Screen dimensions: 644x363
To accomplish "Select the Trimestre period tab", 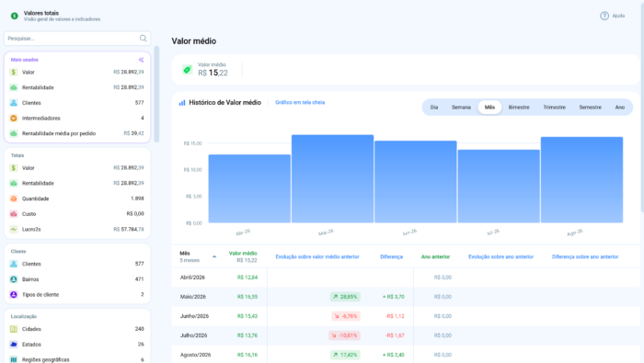I will [555, 108].
